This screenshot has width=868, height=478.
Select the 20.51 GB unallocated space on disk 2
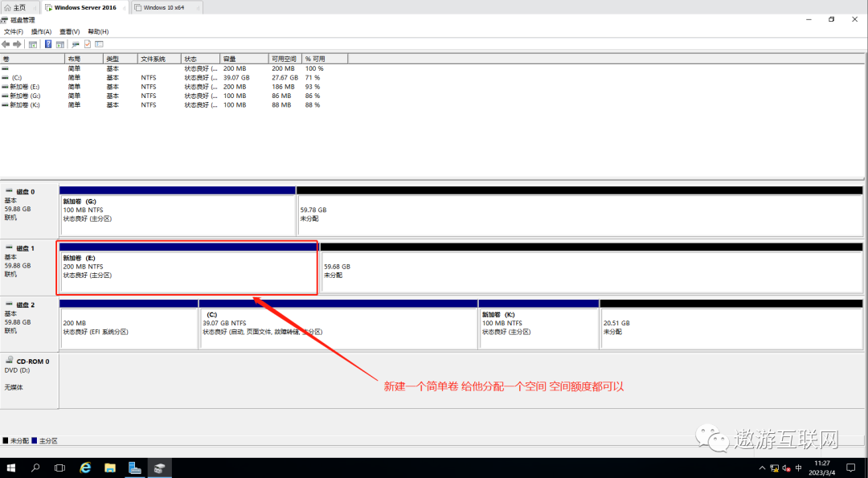tap(731, 325)
